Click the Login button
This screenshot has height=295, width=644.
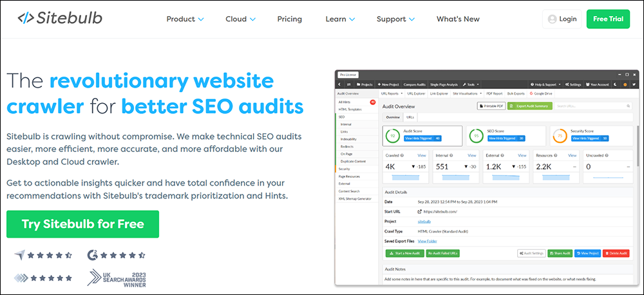point(562,19)
